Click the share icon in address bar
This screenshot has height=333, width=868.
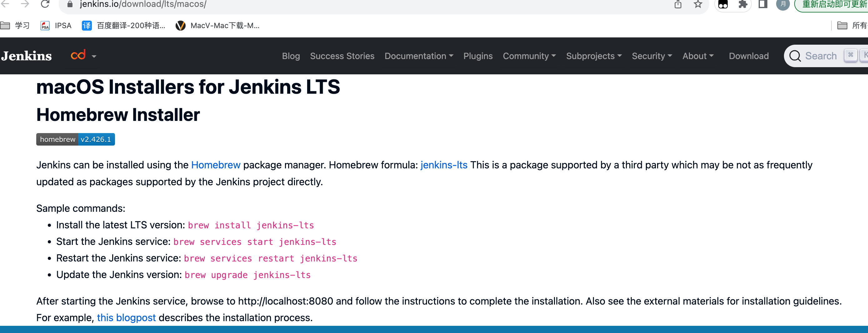678,4
